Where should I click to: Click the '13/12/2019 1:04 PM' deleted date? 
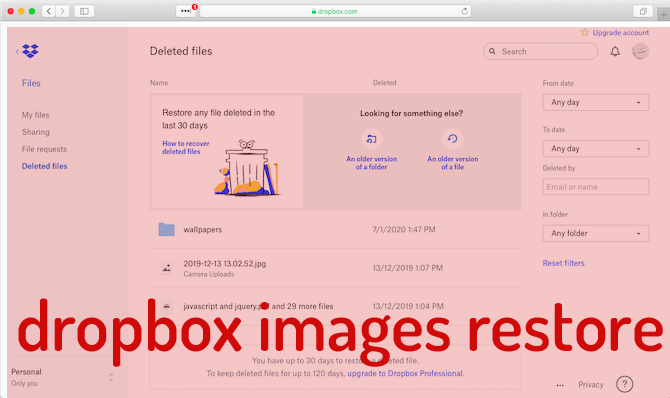(x=408, y=306)
